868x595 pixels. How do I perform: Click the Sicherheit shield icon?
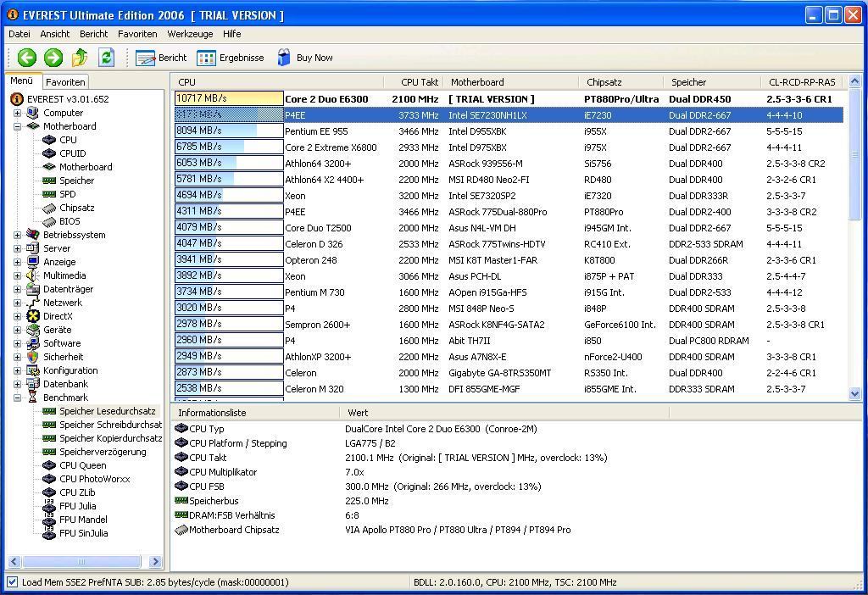point(33,357)
